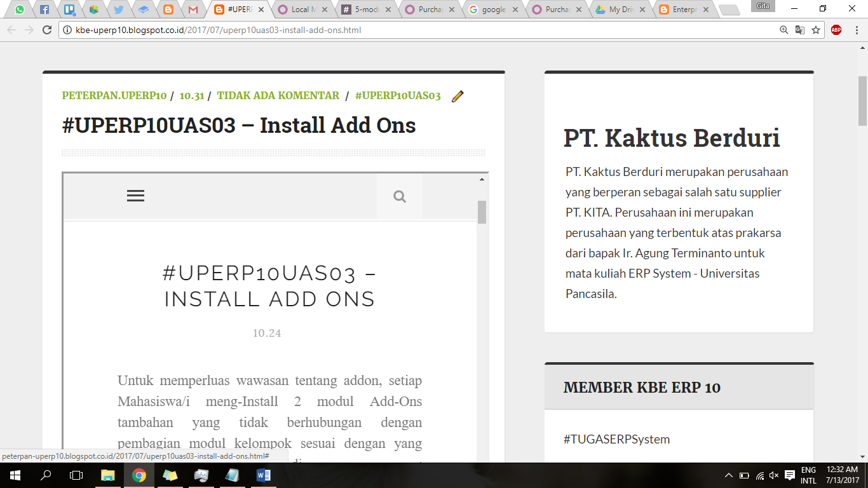
Task: Click the 10.24 timestamp in embedded post
Action: pos(267,333)
